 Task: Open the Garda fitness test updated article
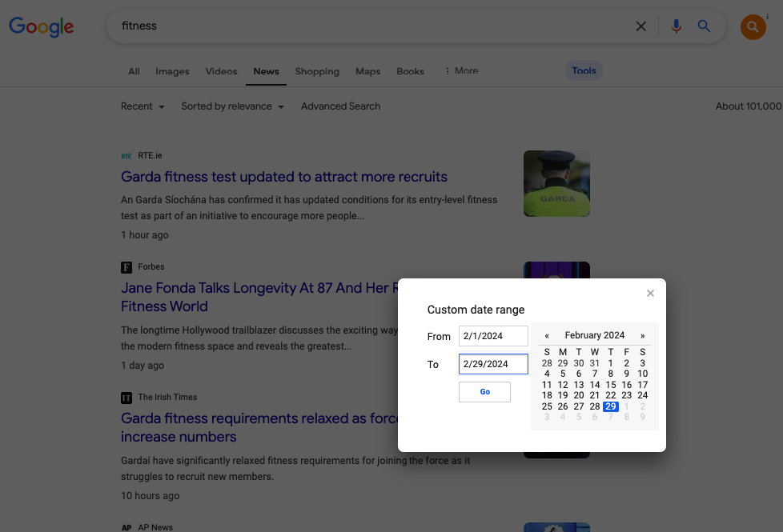[x=284, y=177]
